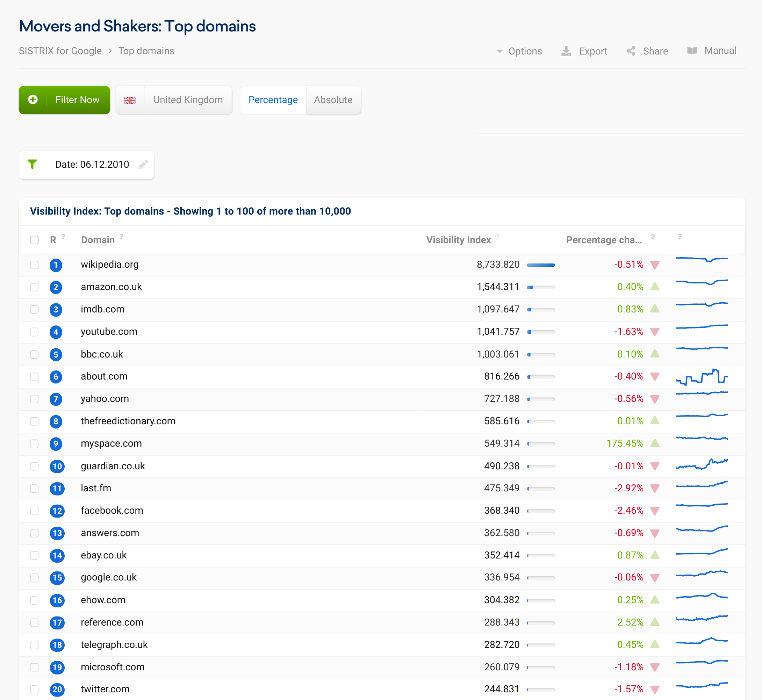The width and height of the screenshot is (762, 700).
Task: Open help for Percentage change column
Action: click(653, 236)
